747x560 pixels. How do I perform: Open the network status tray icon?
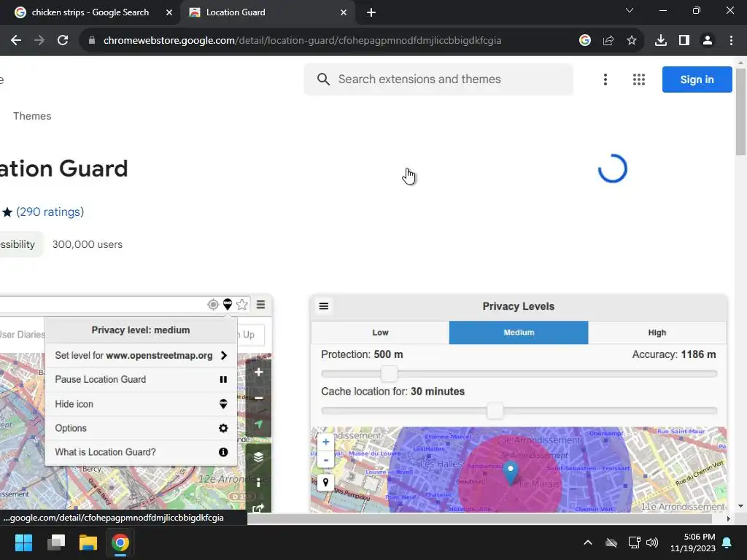pyautogui.click(x=634, y=542)
